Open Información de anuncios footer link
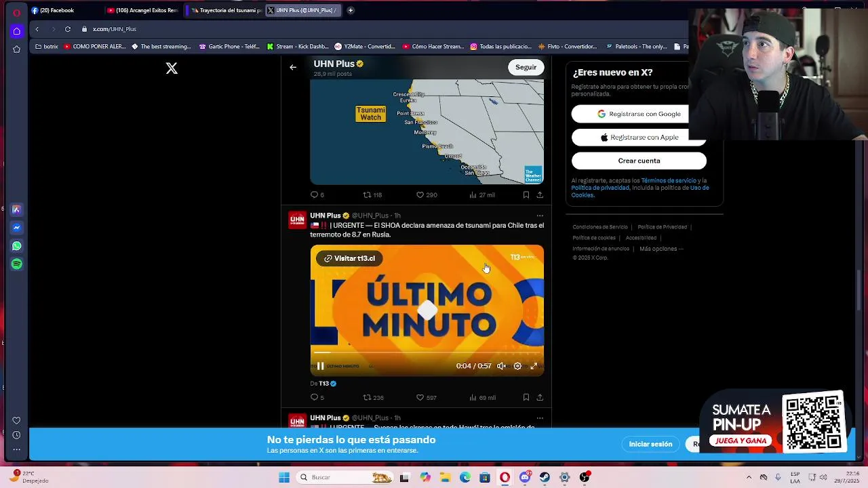The height and width of the screenshot is (488, 868). [x=601, y=249]
